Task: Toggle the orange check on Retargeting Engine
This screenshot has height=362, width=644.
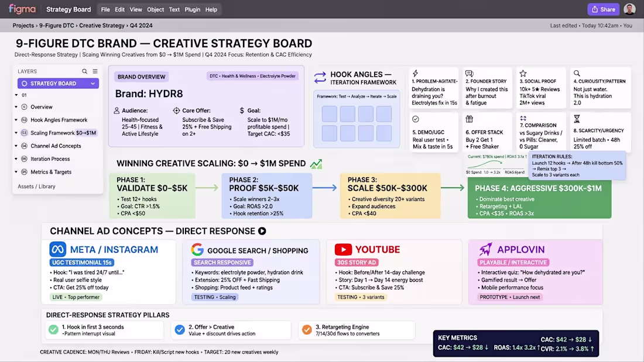Action: point(307,330)
